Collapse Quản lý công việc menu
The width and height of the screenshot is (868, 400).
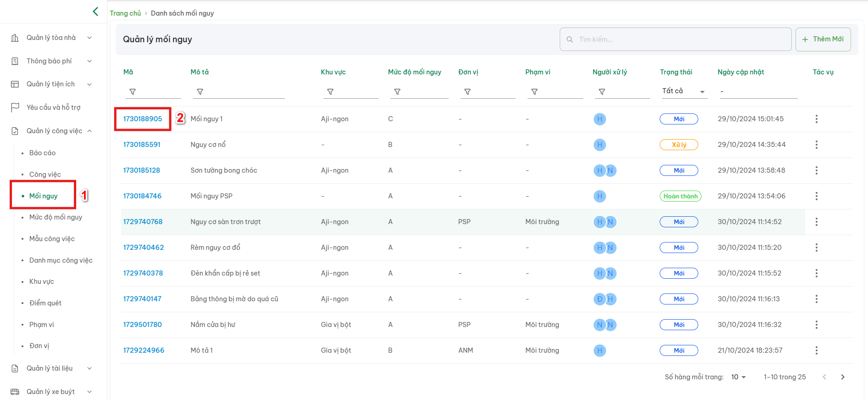pyautogui.click(x=89, y=131)
